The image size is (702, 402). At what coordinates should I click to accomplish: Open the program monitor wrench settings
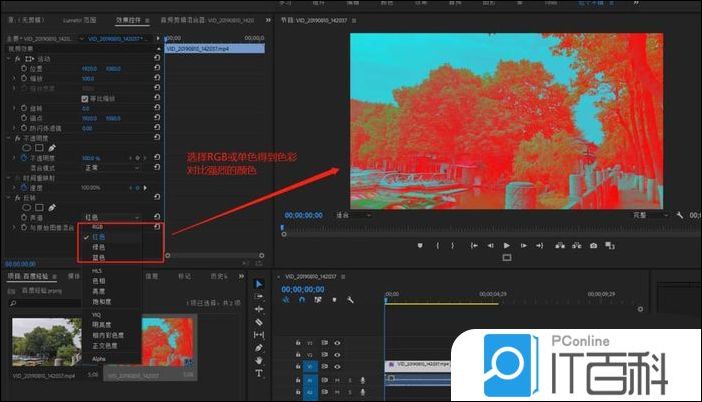tap(679, 215)
